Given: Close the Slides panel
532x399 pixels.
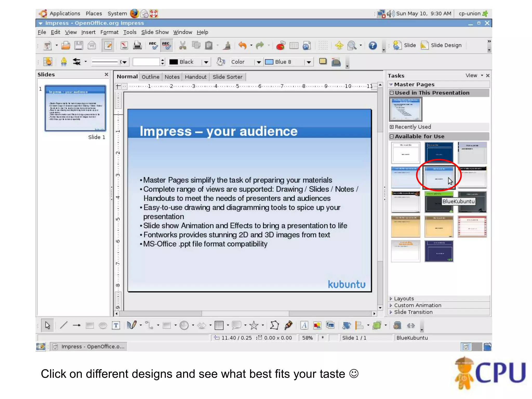Looking at the screenshot, I should [106, 75].
